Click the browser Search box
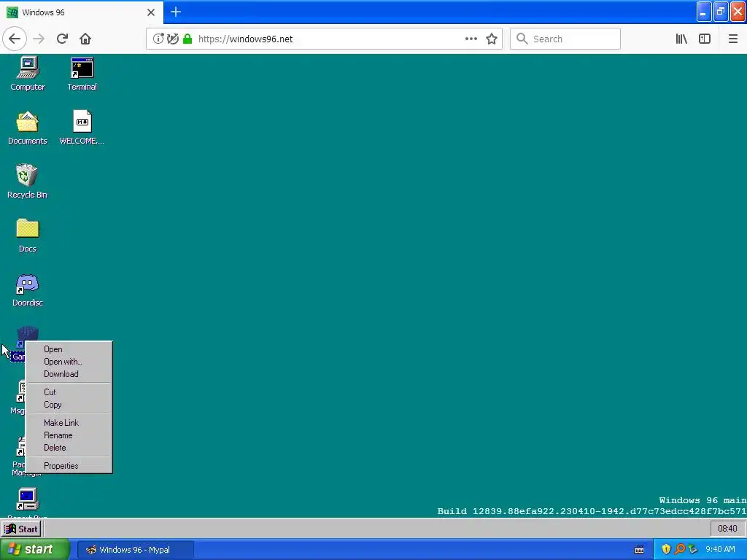747x560 pixels. 565,39
